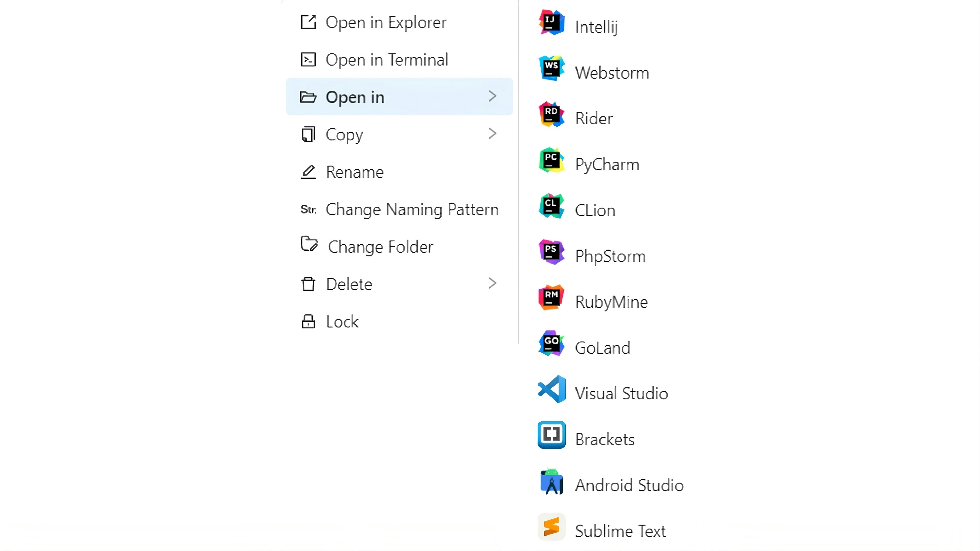This screenshot has height=551, width=980.
Task: Click the Brackets logo icon
Action: (552, 435)
